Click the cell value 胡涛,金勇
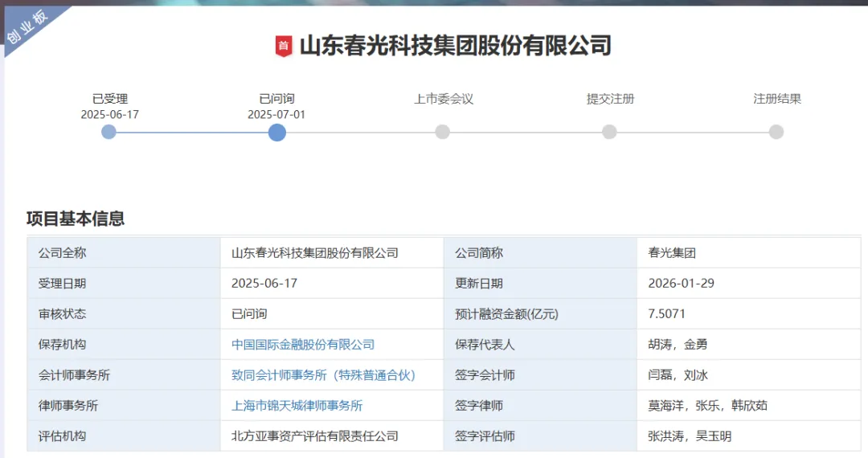This screenshot has width=868, height=458. [x=678, y=345]
